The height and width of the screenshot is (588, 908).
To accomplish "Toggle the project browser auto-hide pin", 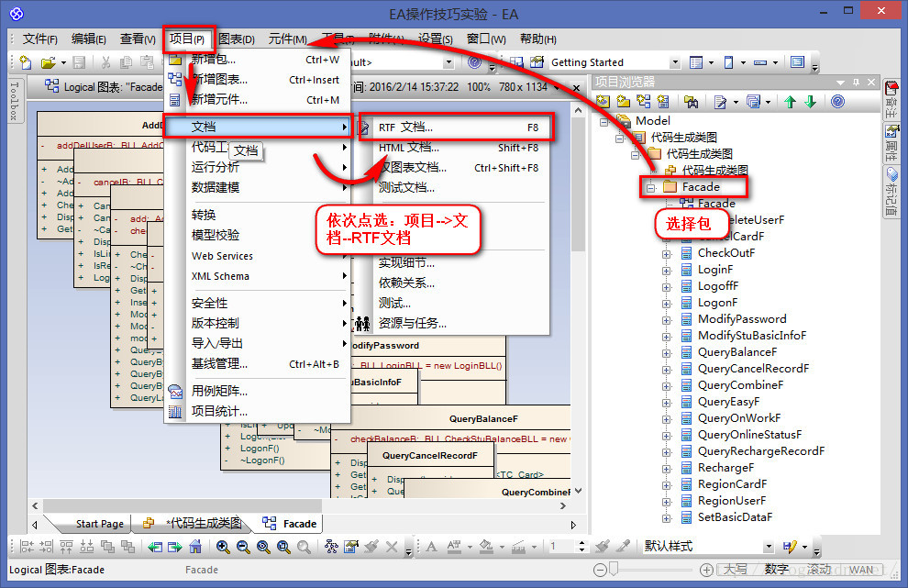I will tap(856, 83).
